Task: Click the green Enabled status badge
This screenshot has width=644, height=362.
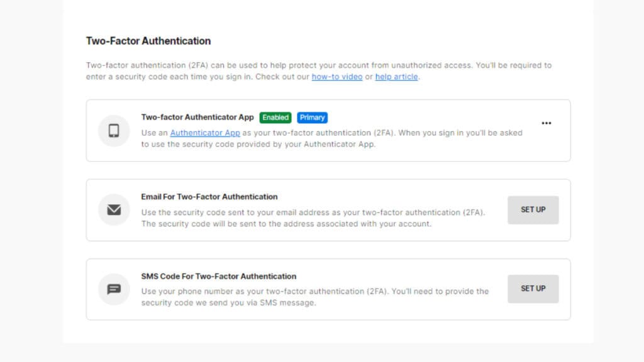Action: click(x=275, y=118)
